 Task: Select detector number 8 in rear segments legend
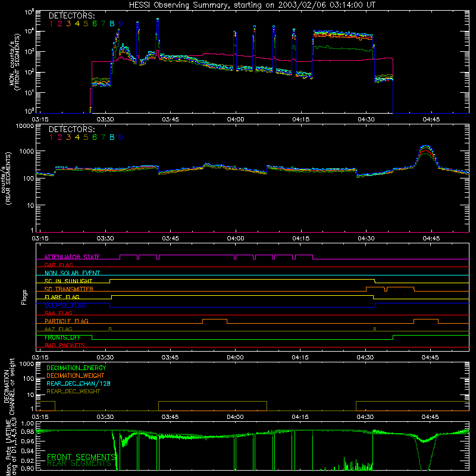pyautogui.click(x=112, y=137)
